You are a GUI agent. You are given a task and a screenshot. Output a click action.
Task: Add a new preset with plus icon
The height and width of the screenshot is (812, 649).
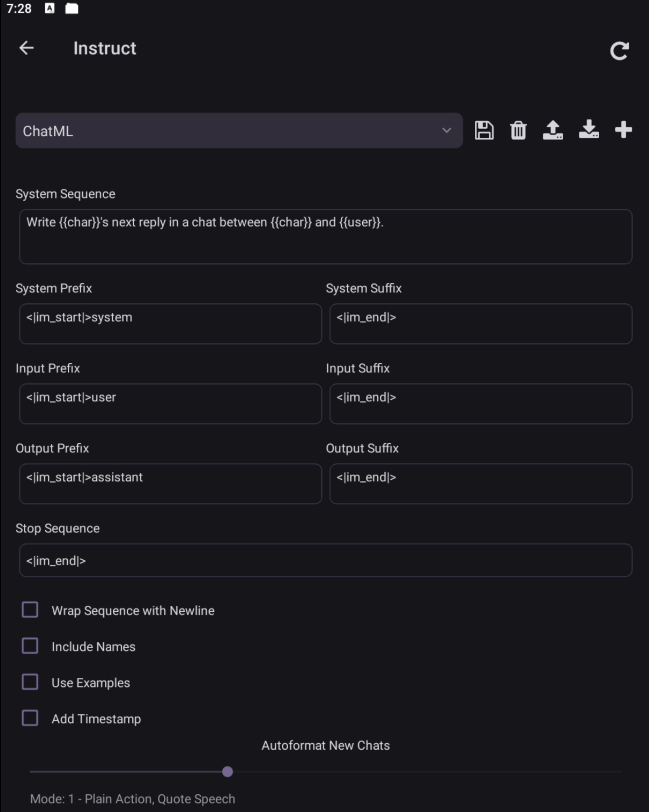623,129
